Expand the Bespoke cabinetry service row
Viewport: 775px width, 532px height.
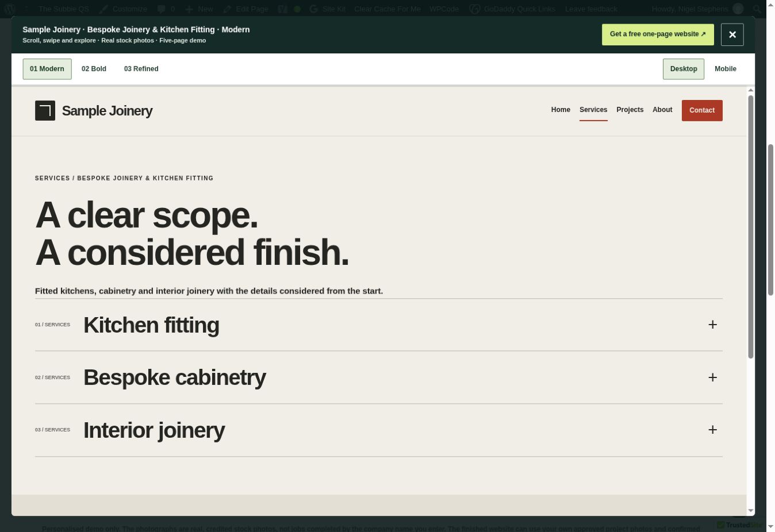click(x=379, y=377)
